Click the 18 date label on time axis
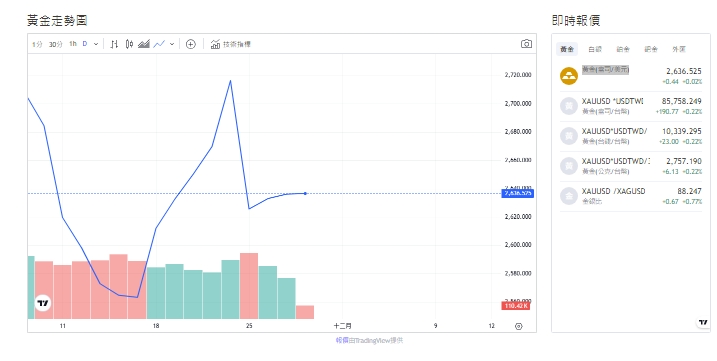The height and width of the screenshot is (361, 717). pyautogui.click(x=156, y=326)
